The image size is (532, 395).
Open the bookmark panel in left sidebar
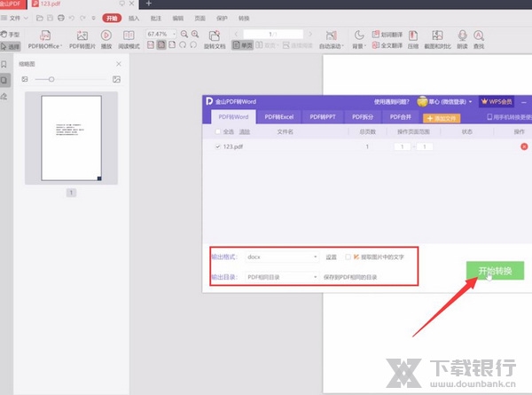(x=4, y=64)
